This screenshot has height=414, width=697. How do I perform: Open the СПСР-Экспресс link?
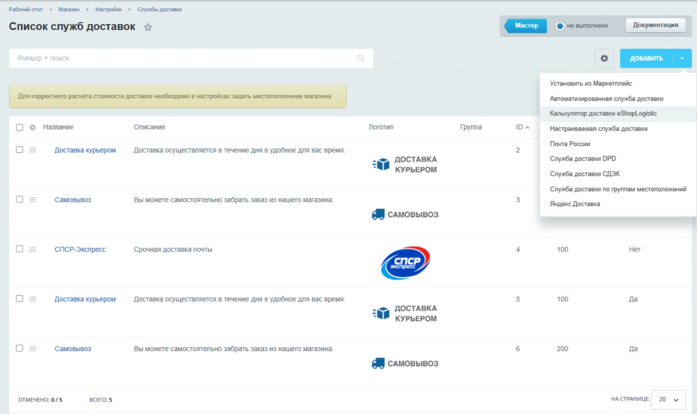point(80,249)
